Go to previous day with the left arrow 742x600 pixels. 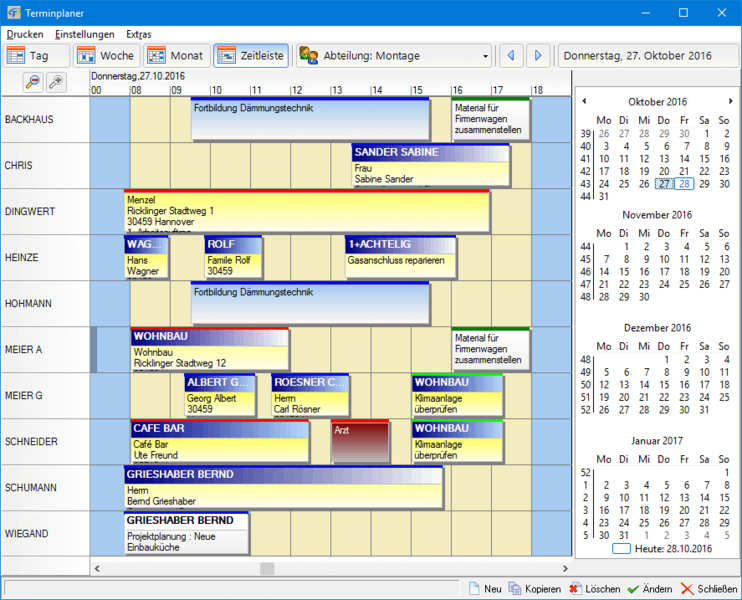pyautogui.click(x=511, y=56)
